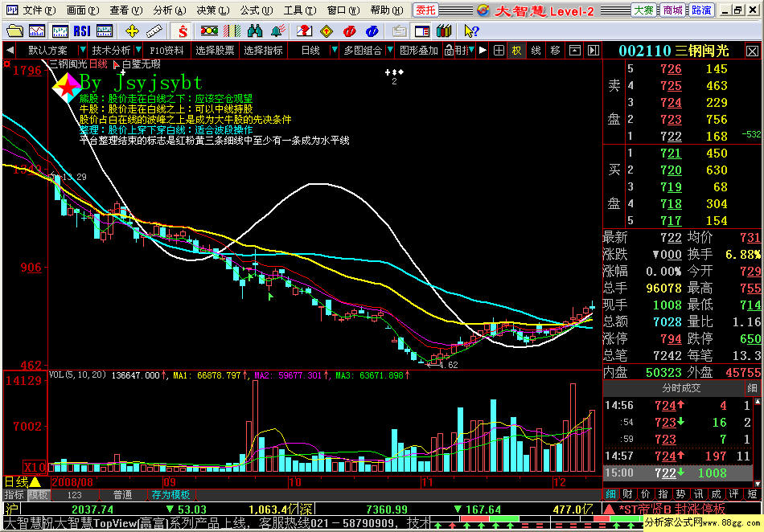
Task: Click the 存为模板 tab
Action: tap(170, 494)
